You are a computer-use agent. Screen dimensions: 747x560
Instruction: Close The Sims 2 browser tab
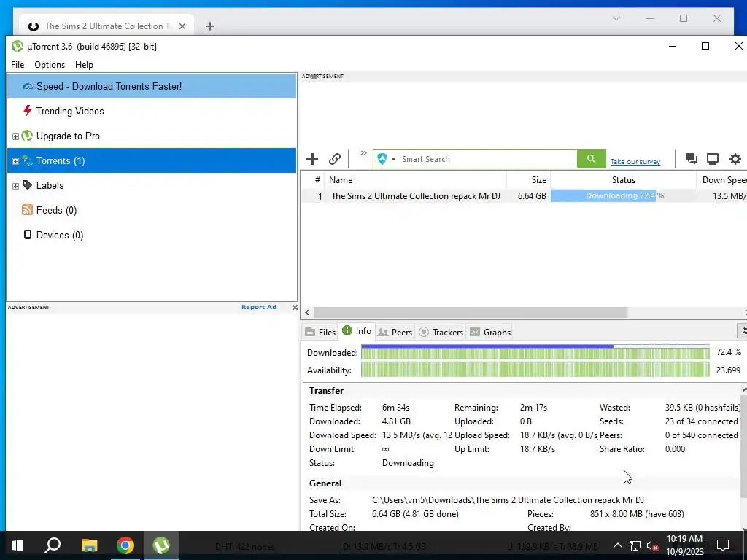tap(182, 26)
